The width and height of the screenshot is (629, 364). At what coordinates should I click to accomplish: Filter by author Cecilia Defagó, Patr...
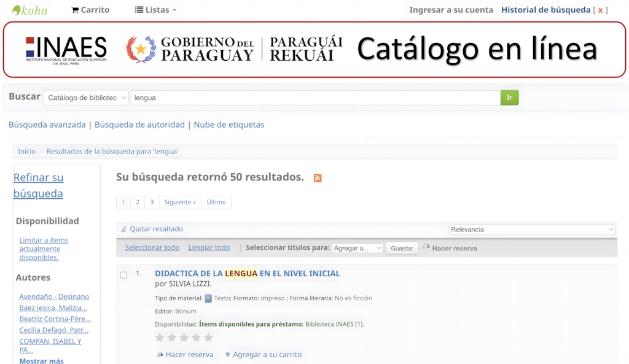pyautogui.click(x=54, y=330)
